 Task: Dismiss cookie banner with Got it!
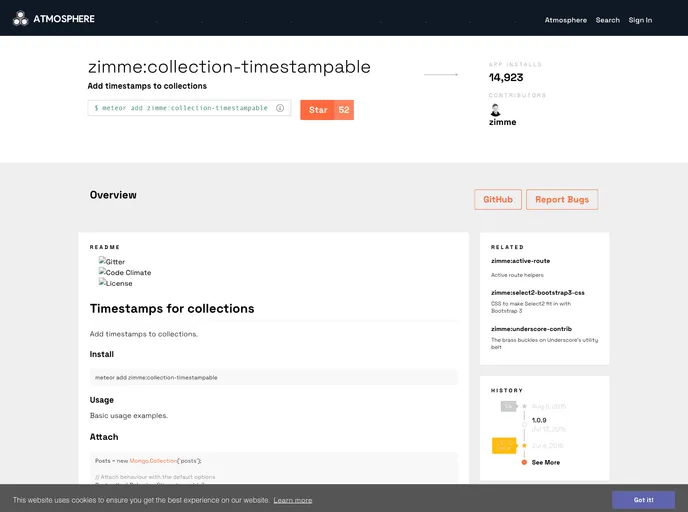[x=643, y=500]
